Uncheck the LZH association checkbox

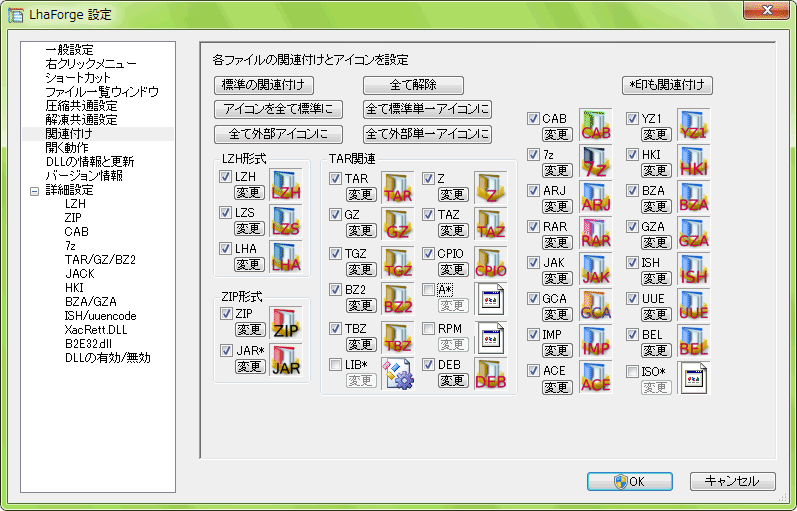coord(225,176)
